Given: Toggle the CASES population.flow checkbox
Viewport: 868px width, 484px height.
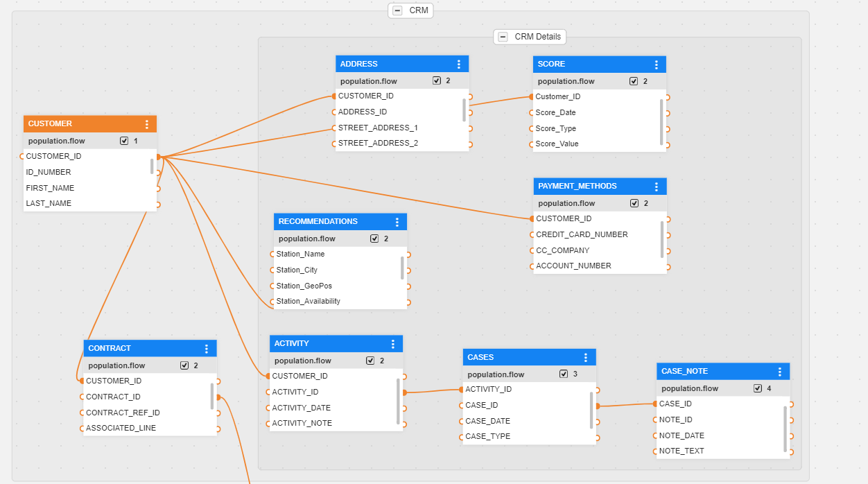Looking at the screenshot, I should click(x=563, y=374).
